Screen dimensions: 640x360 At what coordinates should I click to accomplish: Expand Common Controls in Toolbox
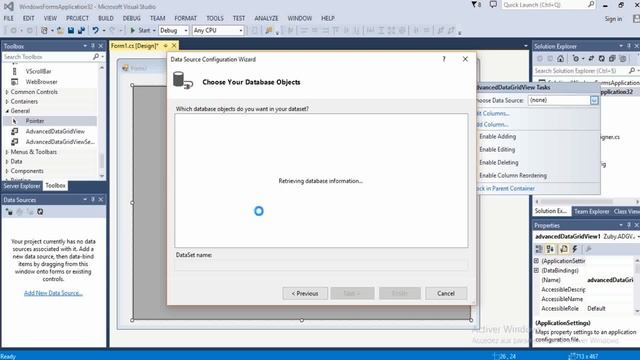point(7,92)
